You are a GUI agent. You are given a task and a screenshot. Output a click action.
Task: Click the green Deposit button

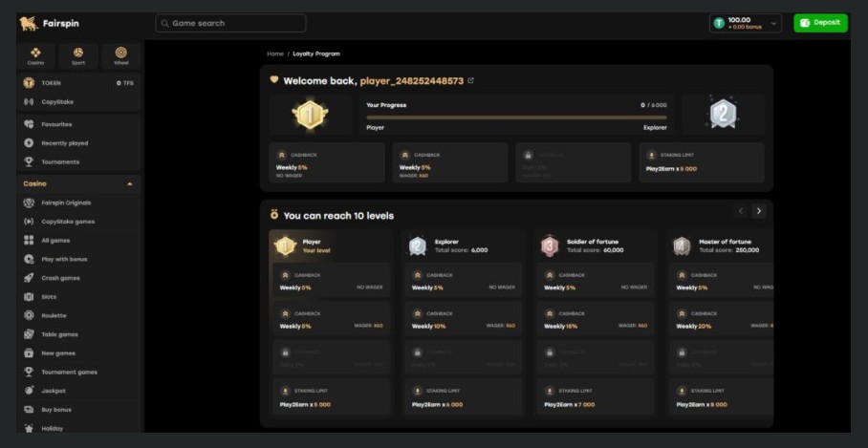pos(820,23)
